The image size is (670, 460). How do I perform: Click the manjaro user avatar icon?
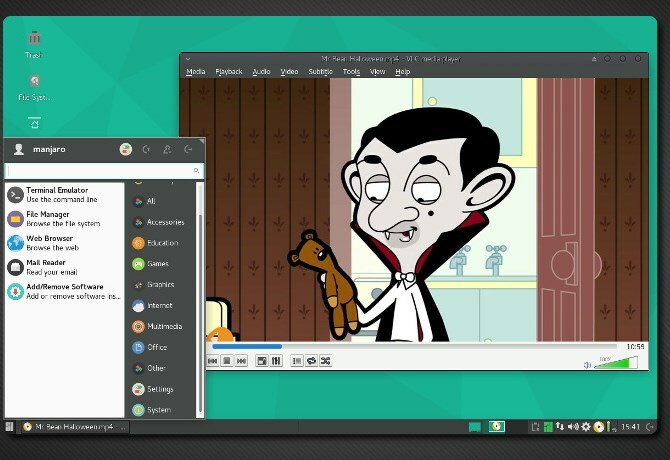[x=18, y=149]
